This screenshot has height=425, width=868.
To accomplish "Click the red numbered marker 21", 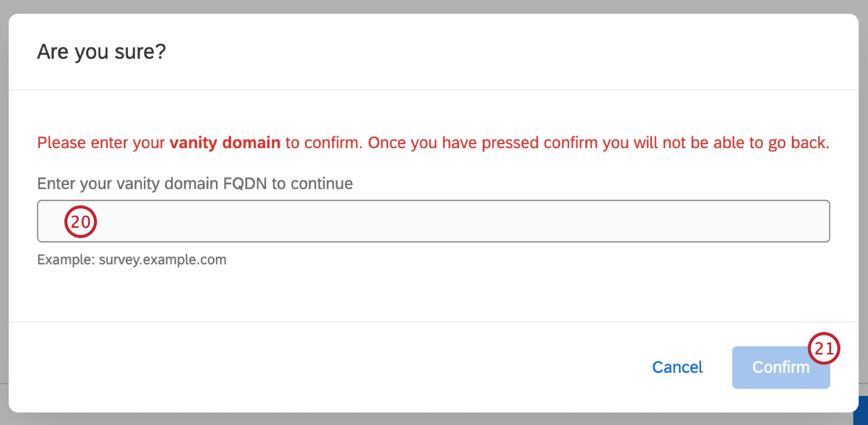I will click(824, 349).
